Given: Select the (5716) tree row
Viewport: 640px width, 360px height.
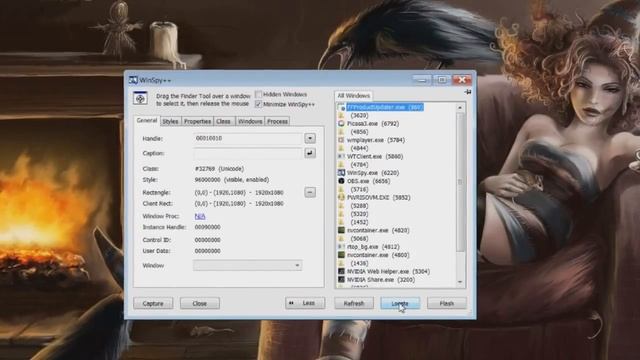Looking at the screenshot, I should pos(359,189).
